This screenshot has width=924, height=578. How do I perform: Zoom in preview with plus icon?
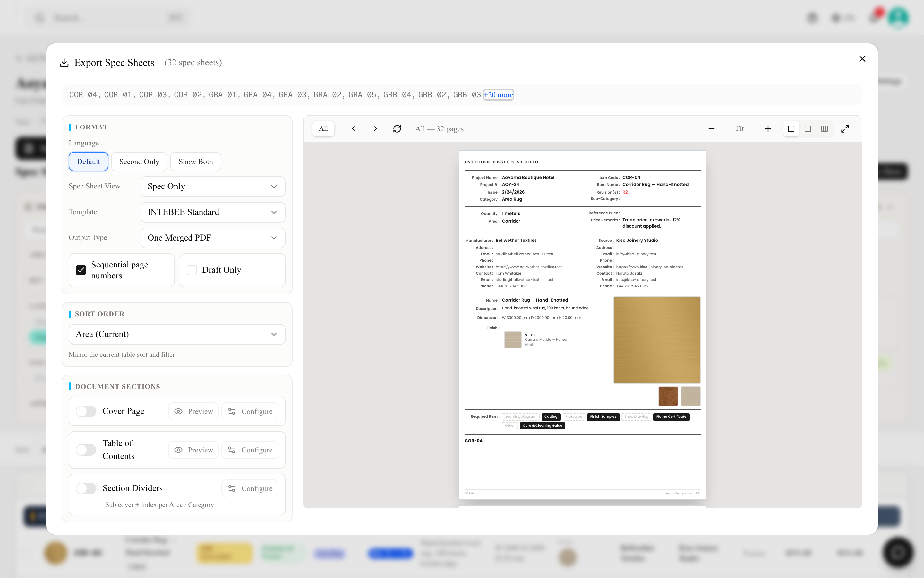coord(768,129)
